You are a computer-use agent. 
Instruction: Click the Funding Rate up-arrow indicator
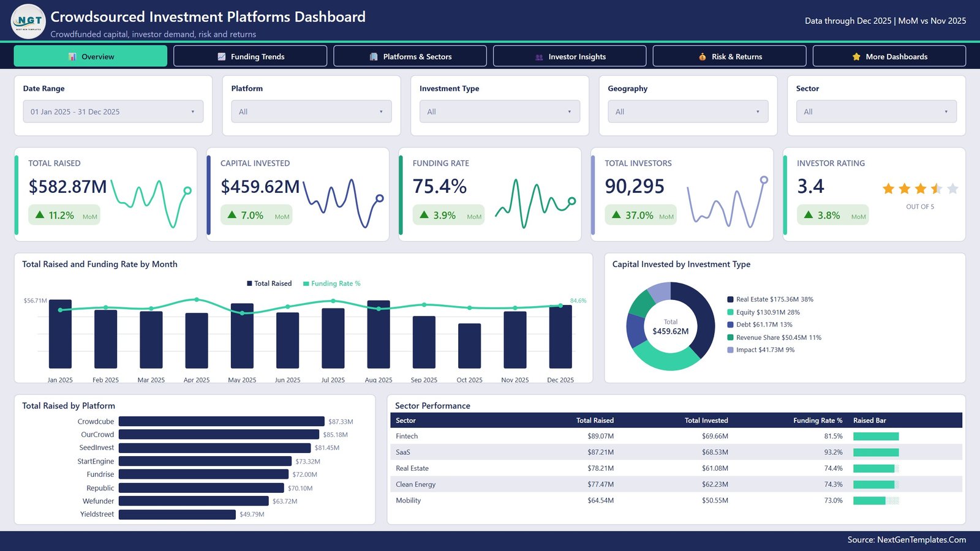point(424,215)
